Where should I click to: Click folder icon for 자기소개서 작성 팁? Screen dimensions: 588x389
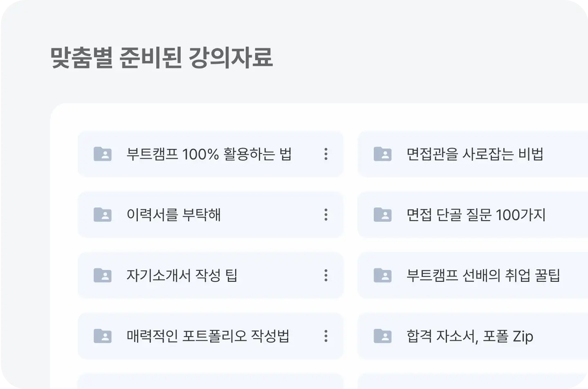103,275
